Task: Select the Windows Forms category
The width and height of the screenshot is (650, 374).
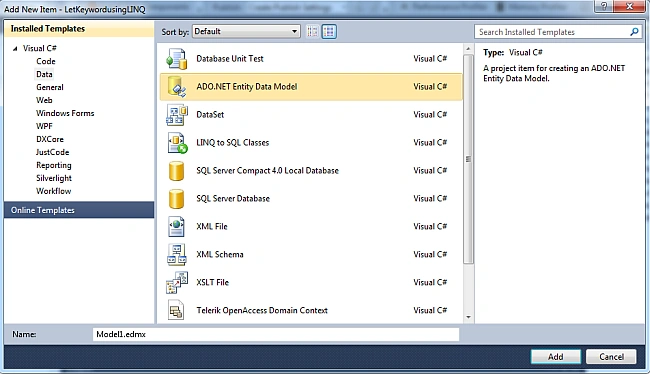Action: (x=65, y=113)
